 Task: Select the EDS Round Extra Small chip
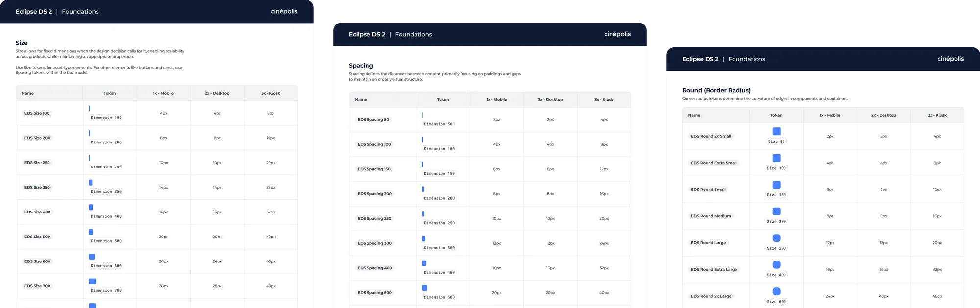[714, 163]
